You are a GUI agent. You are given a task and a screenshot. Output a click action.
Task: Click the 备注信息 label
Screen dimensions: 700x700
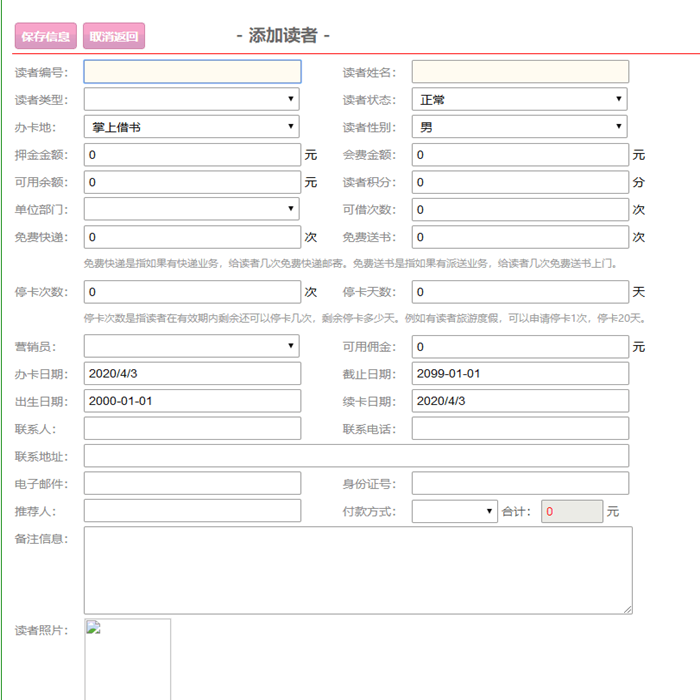[42, 539]
